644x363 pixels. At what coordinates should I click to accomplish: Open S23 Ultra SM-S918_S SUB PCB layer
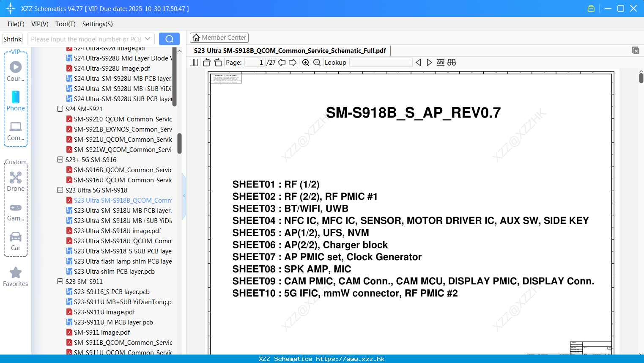pyautogui.click(x=119, y=251)
